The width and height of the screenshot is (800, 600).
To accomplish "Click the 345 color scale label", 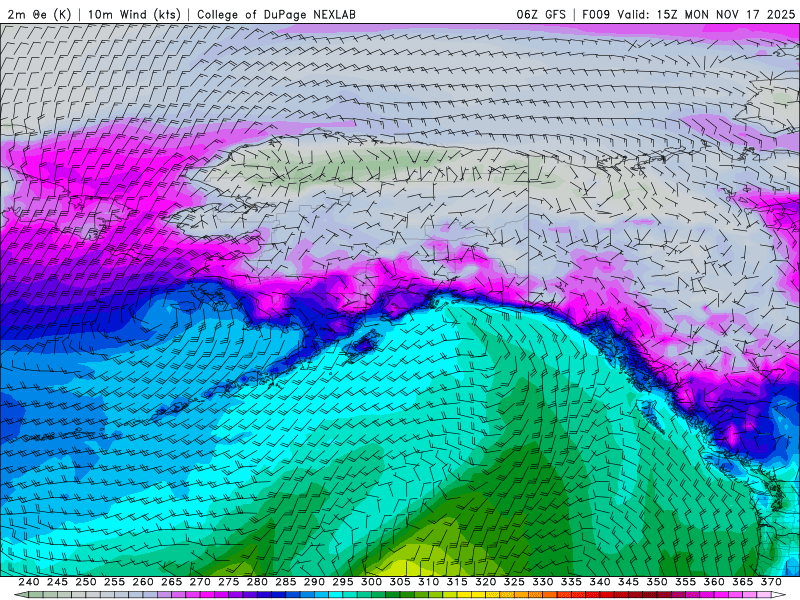I will (x=629, y=582).
